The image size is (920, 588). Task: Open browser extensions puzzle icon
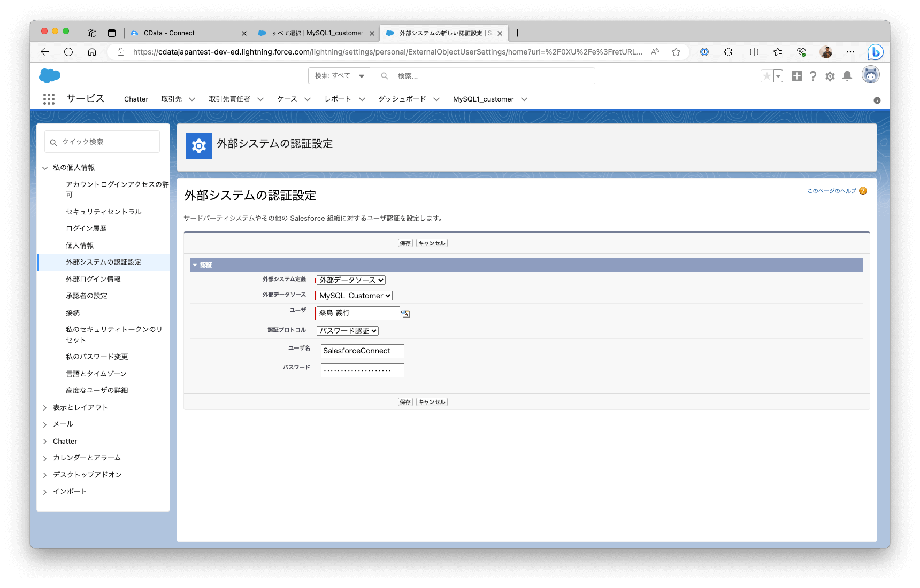[728, 52]
